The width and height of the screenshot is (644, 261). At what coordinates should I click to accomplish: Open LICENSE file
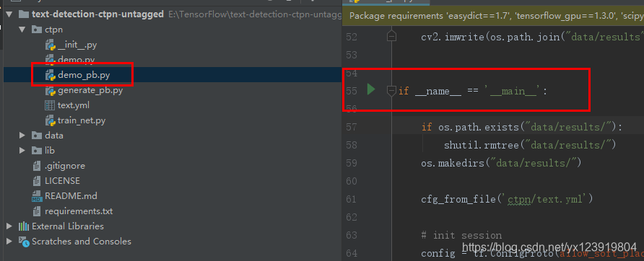click(x=62, y=181)
